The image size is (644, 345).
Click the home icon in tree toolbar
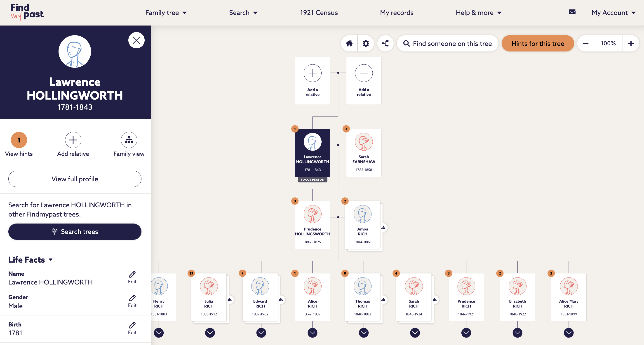(349, 44)
